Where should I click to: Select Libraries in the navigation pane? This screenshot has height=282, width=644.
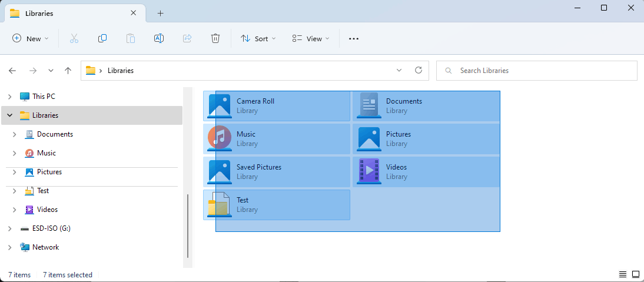tap(92, 115)
